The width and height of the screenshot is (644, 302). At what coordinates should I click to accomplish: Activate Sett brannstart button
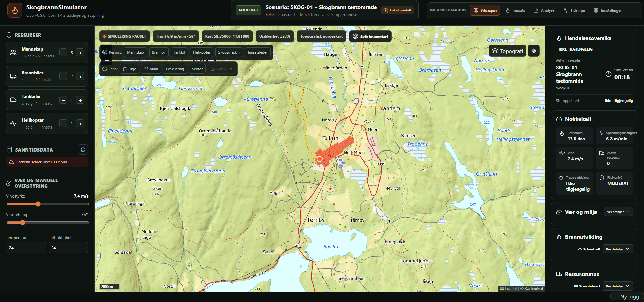pyautogui.click(x=370, y=36)
